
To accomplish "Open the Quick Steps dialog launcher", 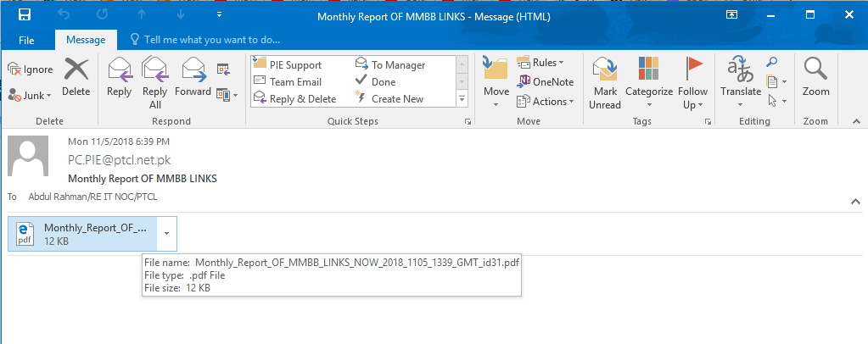I will [x=468, y=122].
